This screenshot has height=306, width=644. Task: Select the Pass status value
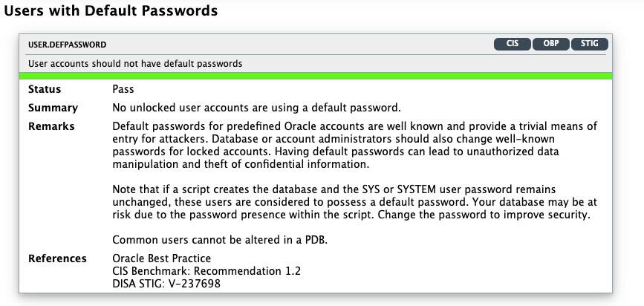click(123, 89)
